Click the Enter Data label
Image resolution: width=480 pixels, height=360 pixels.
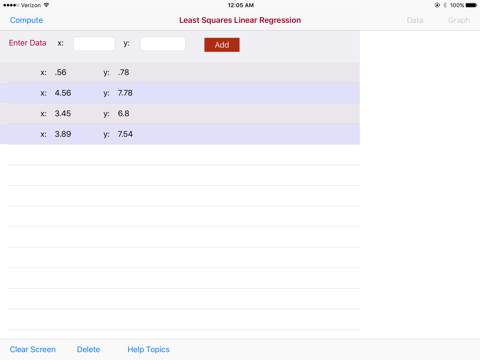click(27, 43)
